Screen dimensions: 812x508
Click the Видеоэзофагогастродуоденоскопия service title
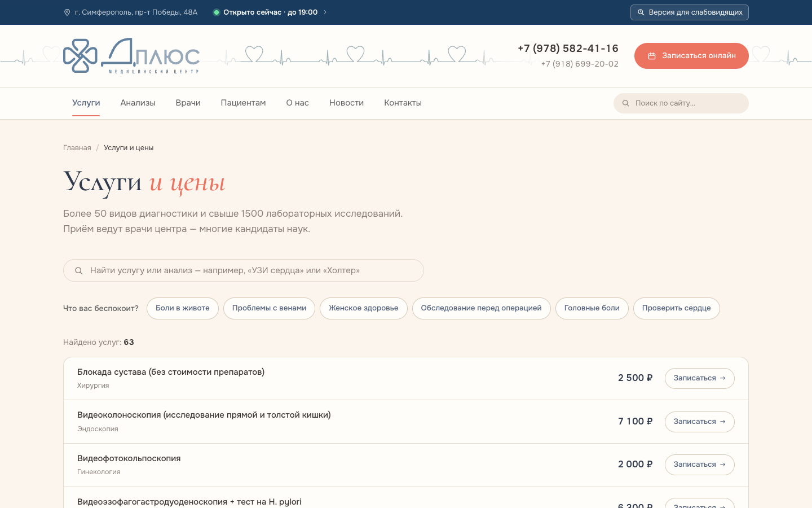[189, 502]
